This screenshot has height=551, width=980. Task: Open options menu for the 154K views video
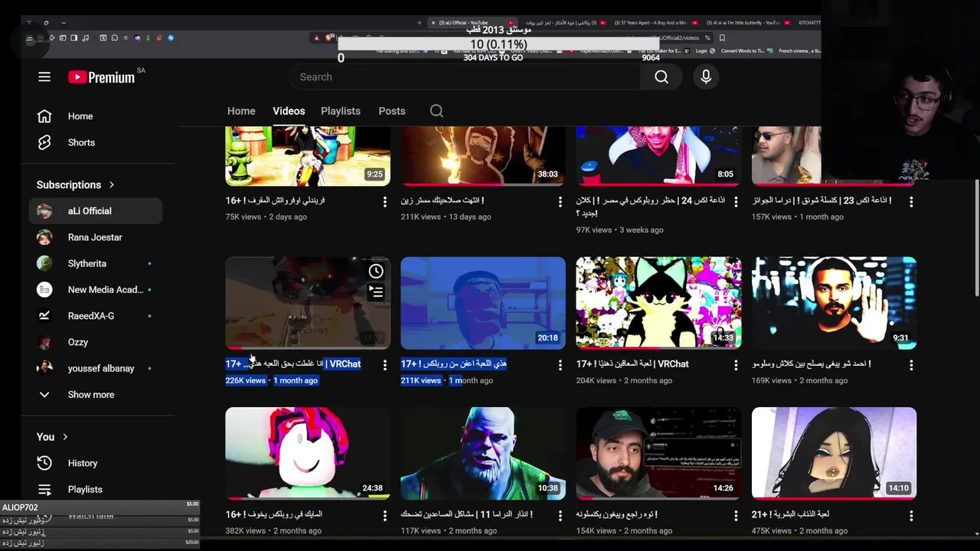[x=736, y=516]
